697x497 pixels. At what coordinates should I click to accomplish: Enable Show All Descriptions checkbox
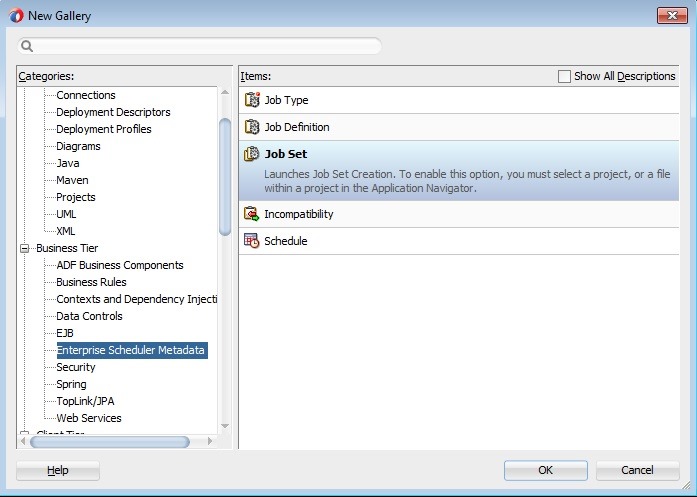point(564,76)
